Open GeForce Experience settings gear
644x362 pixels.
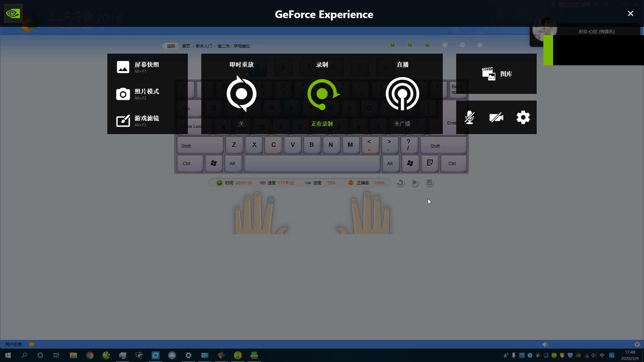coord(523,117)
